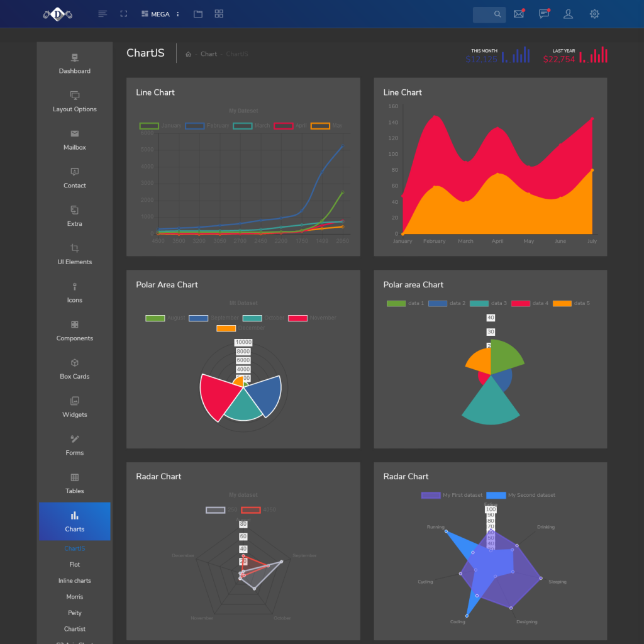Image resolution: width=644 pixels, height=644 pixels.
Task: Select Widgets in the sidebar
Action: (74, 407)
